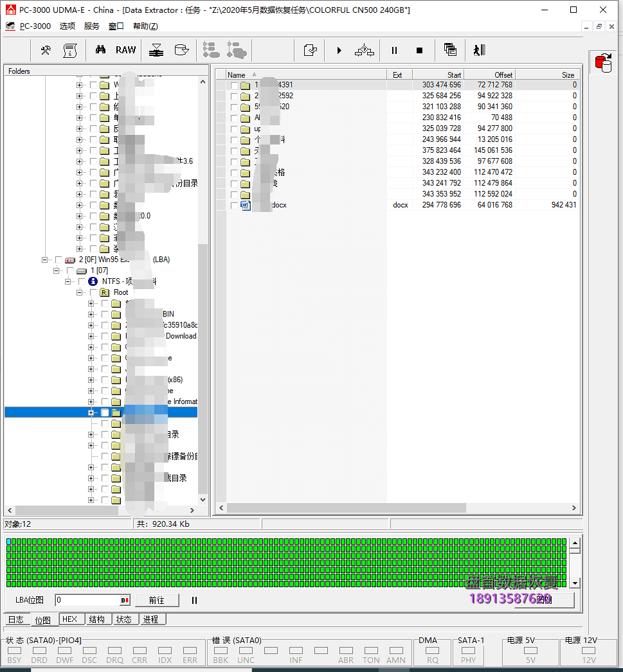Click the play button in toolbar

tap(339, 51)
